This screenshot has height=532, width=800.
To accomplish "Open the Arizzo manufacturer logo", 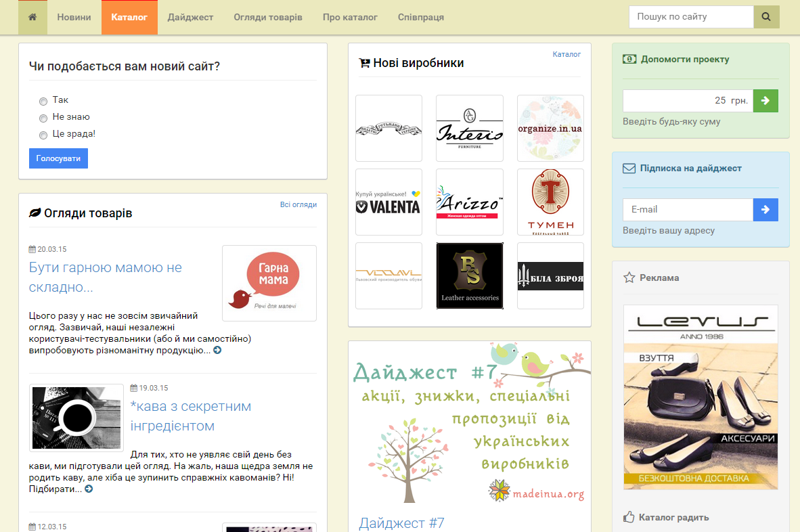I will 469,202.
